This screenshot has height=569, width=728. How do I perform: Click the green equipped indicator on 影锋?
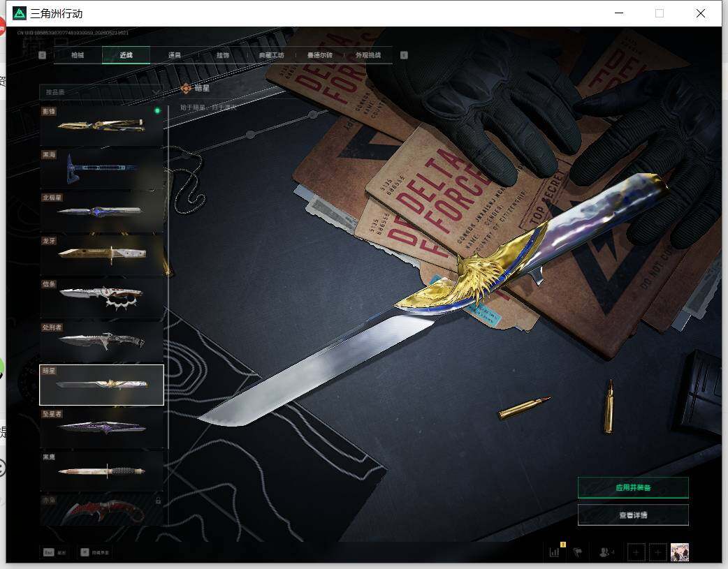pyautogui.click(x=157, y=111)
